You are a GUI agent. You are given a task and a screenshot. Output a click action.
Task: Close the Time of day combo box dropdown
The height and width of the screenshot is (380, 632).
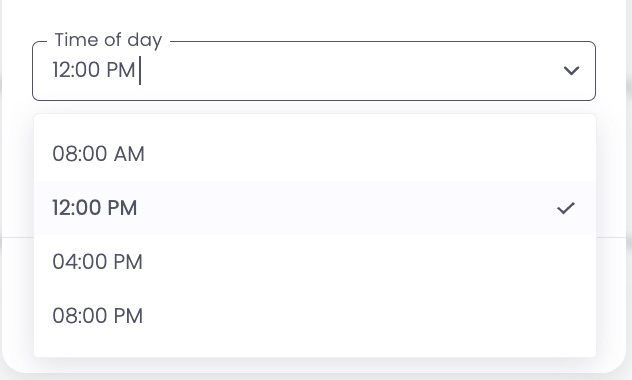pyautogui.click(x=571, y=71)
